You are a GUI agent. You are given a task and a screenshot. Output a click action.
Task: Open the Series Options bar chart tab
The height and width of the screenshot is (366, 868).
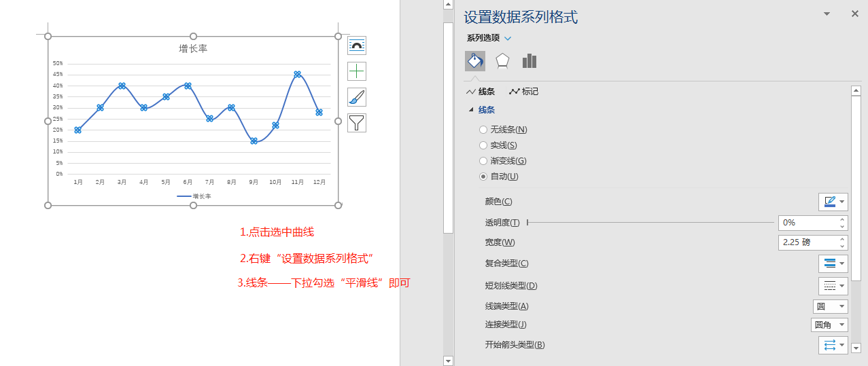(530, 61)
